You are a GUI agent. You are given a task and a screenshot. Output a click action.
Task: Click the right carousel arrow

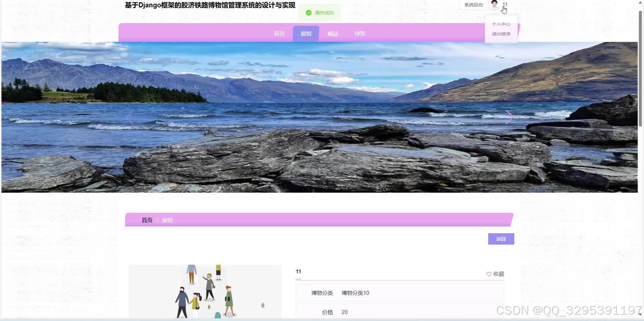point(510,117)
